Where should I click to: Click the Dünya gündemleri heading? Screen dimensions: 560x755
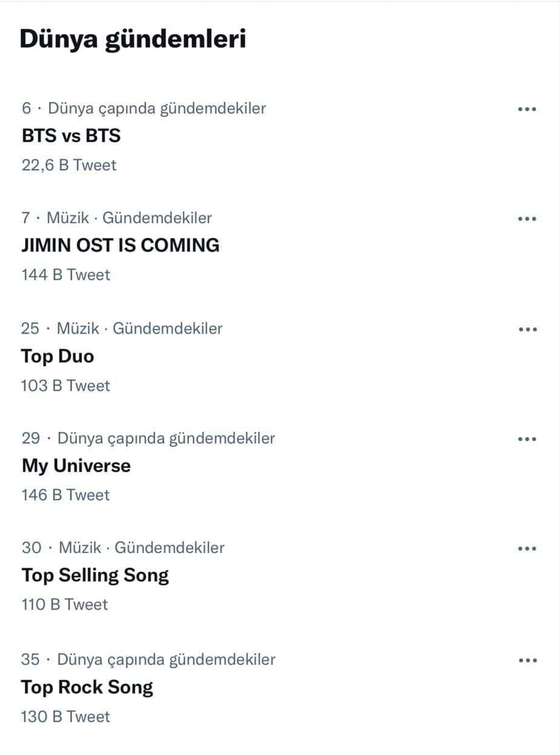pyautogui.click(x=133, y=39)
